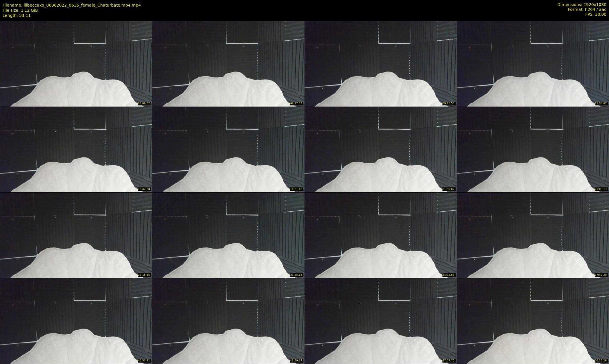Select the frame at 12:34.07
Image resolution: width=609 pixels, height=364 pixels.
click(x=533, y=64)
